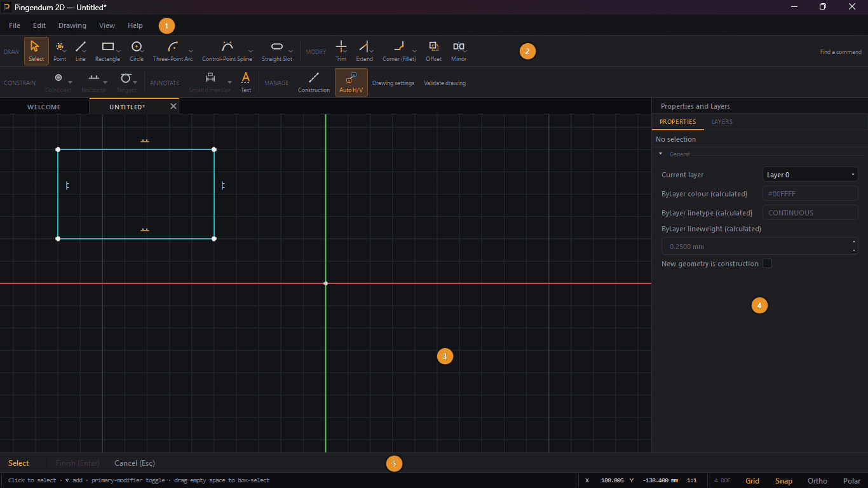The width and height of the screenshot is (868, 488).
Task: Click the Coincident constraint icon
Action: (x=58, y=78)
